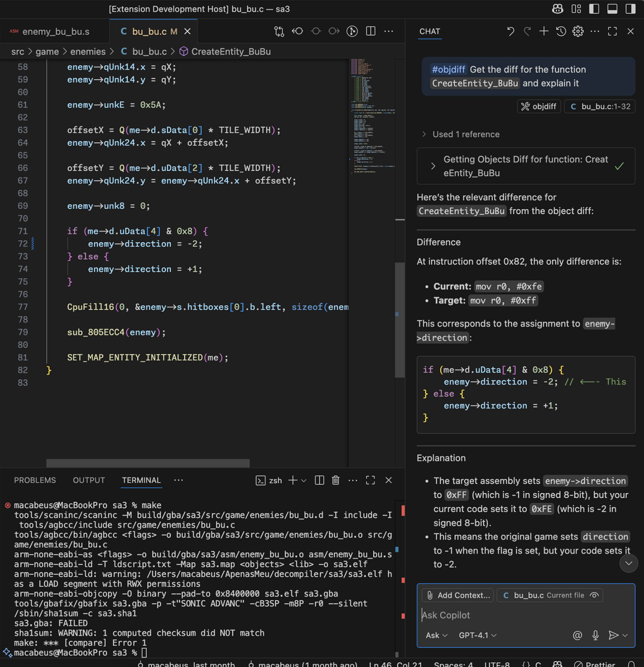Close the chat panel

630,31
